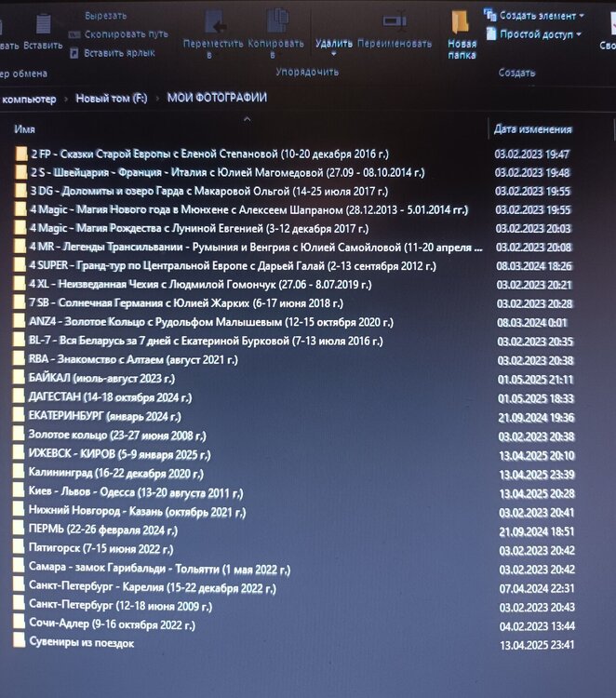Select the 'Сочи-Адлер (9-16 октября 2022 г.)' folder

[112, 624]
